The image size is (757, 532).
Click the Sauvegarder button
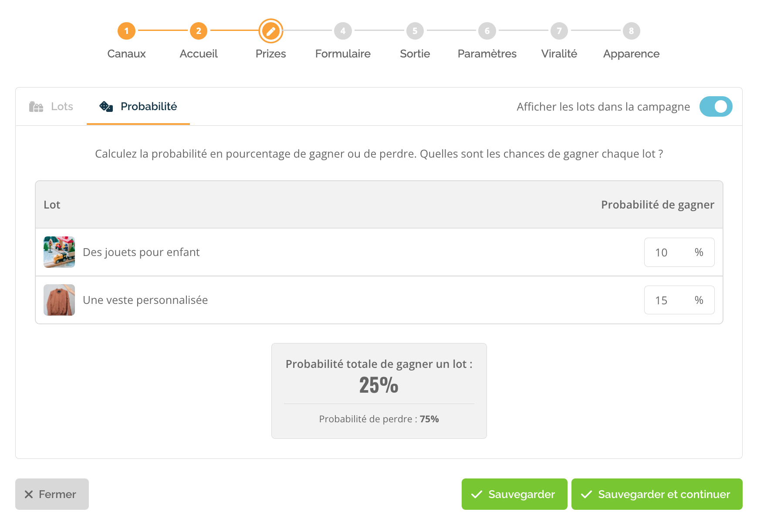tap(514, 494)
